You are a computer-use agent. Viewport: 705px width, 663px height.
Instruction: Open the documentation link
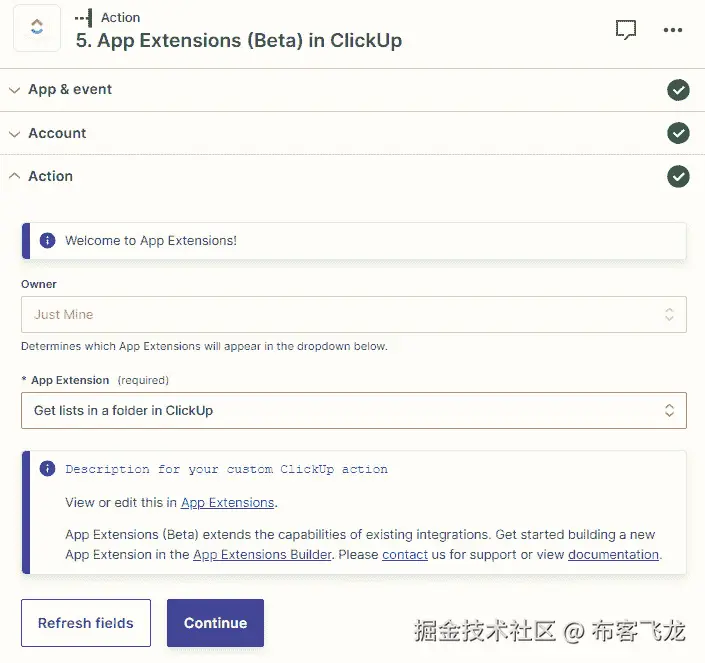[x=613, y=555]
